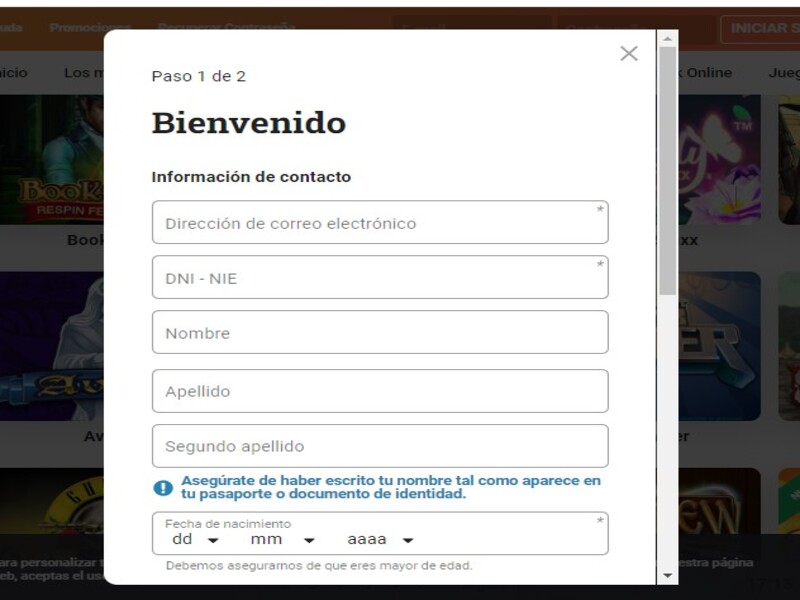Click the asterisk beside Fecha de nacimiento
The image size is (800, 600).
coord(600,521)
